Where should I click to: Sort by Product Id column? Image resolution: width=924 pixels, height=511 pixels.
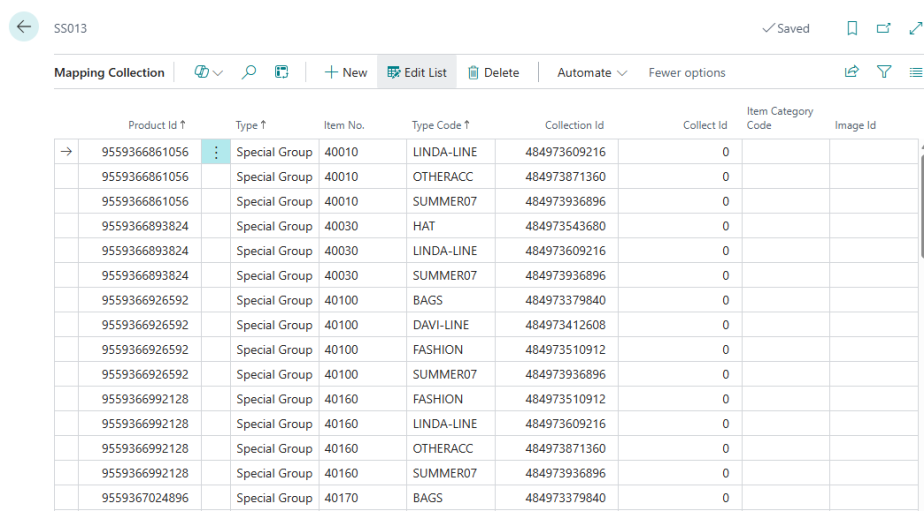pos(157,125)
